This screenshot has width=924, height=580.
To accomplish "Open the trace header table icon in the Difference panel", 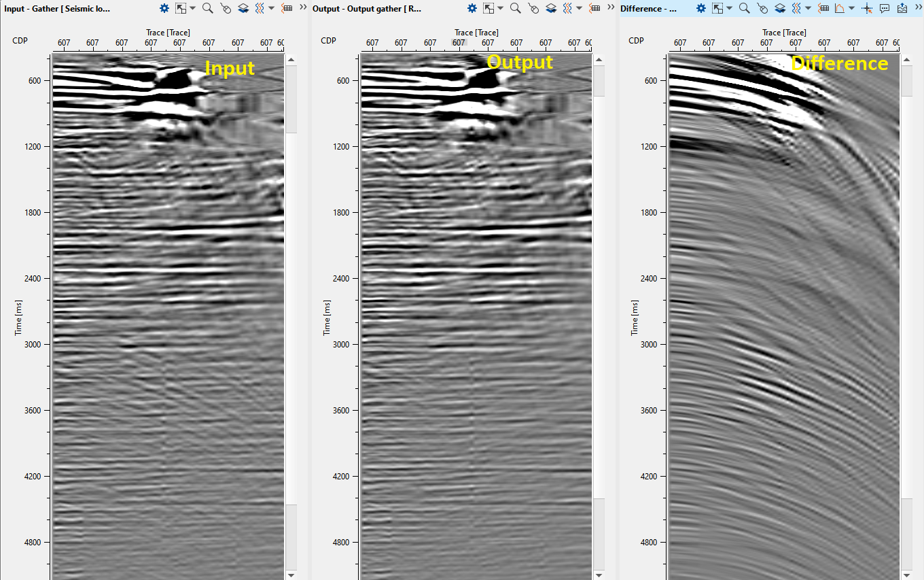I will [823, 8].
